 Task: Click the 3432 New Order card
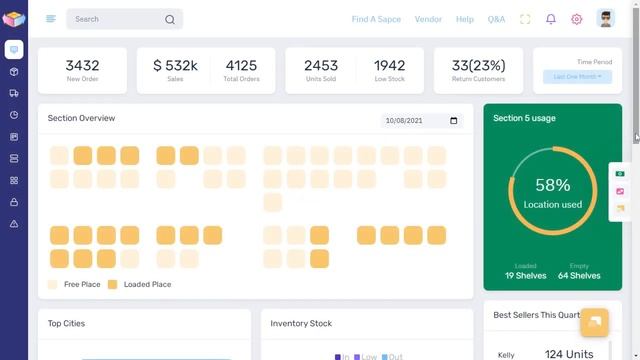[x=82, y=71]
